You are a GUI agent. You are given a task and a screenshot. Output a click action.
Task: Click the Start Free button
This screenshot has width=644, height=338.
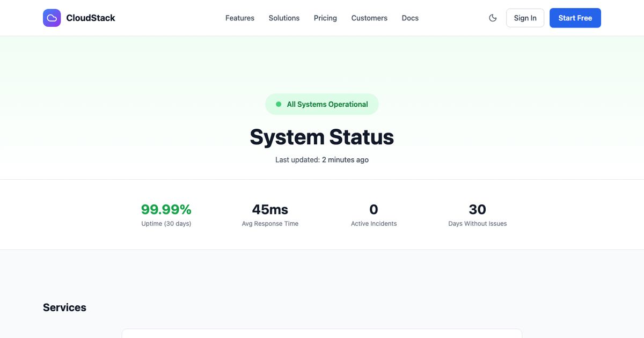[575, 18]
